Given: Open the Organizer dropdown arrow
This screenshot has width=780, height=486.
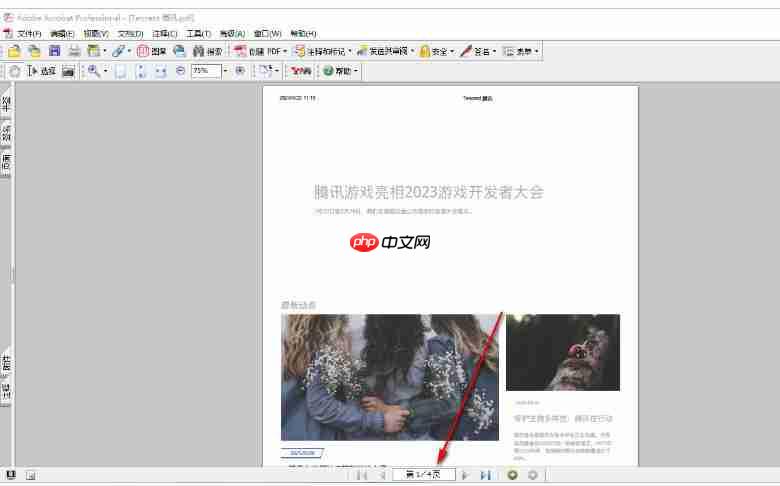Looking at the screenshot, I should [104, 51].
